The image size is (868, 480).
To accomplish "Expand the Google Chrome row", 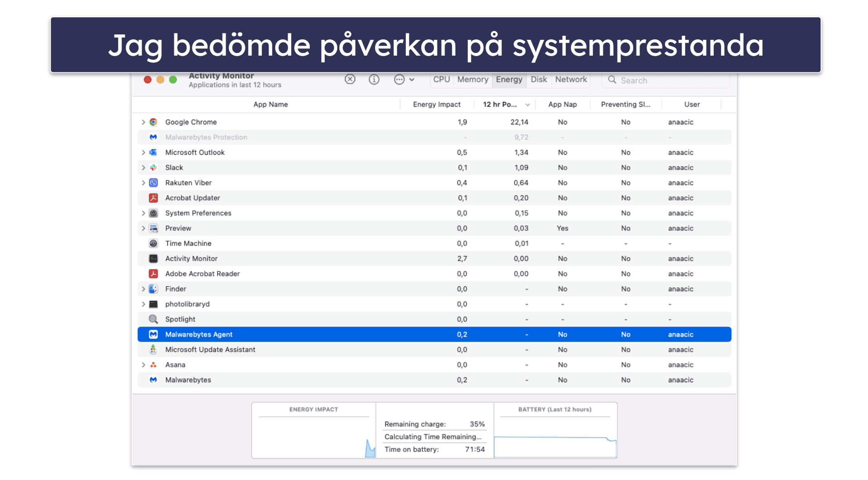I will point(143,122).
